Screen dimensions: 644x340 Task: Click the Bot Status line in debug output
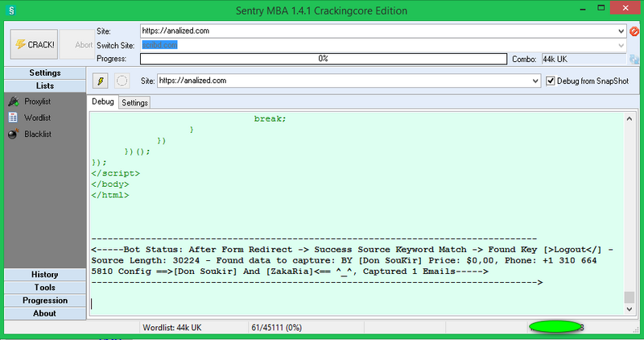[x=352, y=250]
